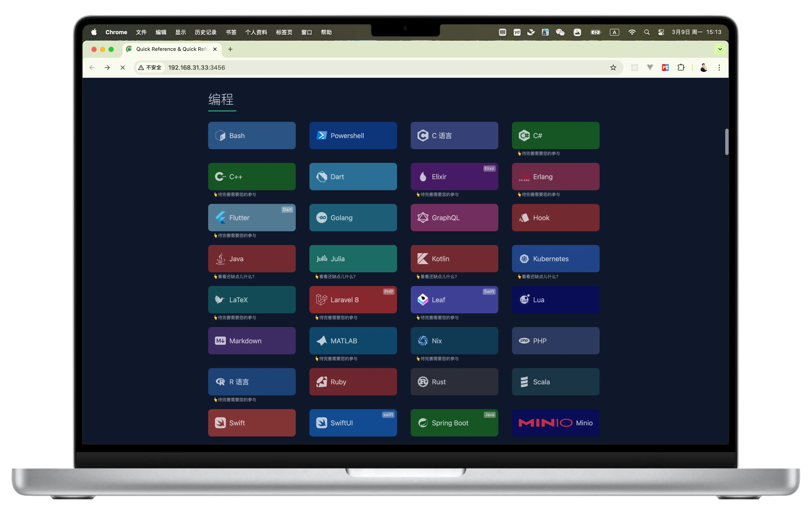This screenshot has height=513, width=812.
Task: Click the WeChat menu bar icon
Action: point(560,32)
